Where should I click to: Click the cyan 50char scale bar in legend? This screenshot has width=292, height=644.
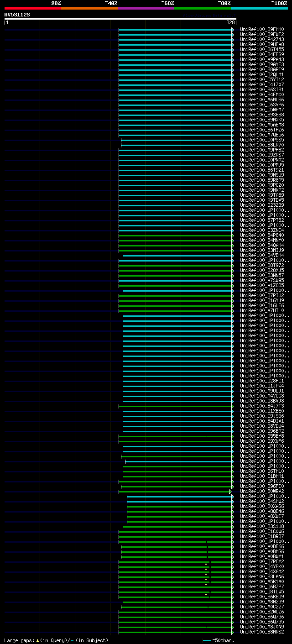point(207,640)
